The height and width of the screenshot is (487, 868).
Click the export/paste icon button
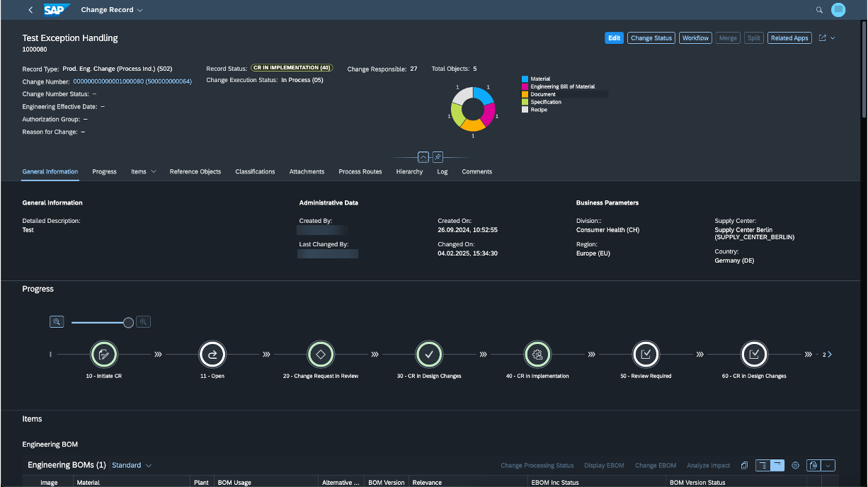813,466
